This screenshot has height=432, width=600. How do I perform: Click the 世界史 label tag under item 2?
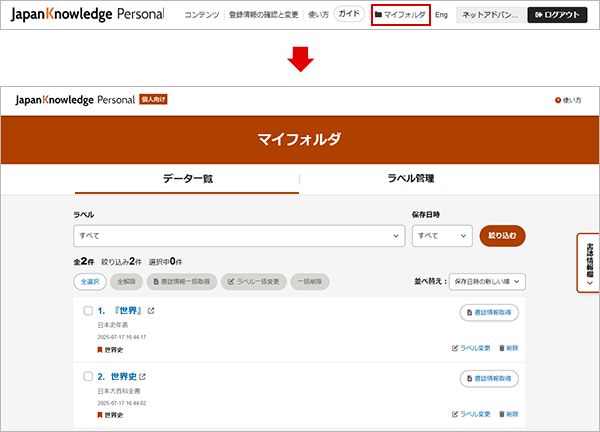[110, 415]
